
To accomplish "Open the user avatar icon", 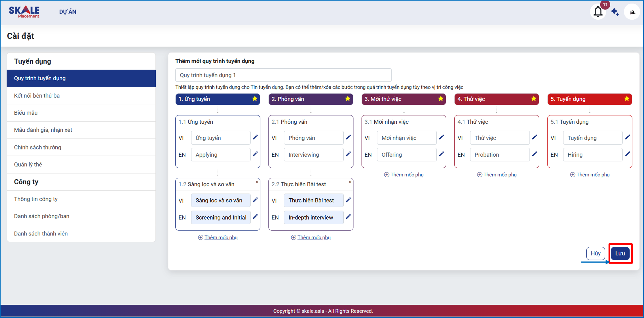I will (632, 12).
